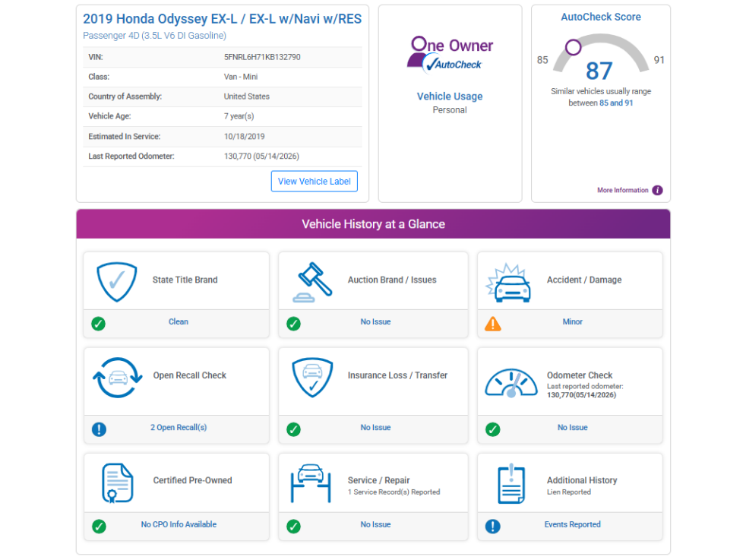Click the More Information link text
Image resolution: width=746 pixels, height=560 pixels.
point(623,190)
